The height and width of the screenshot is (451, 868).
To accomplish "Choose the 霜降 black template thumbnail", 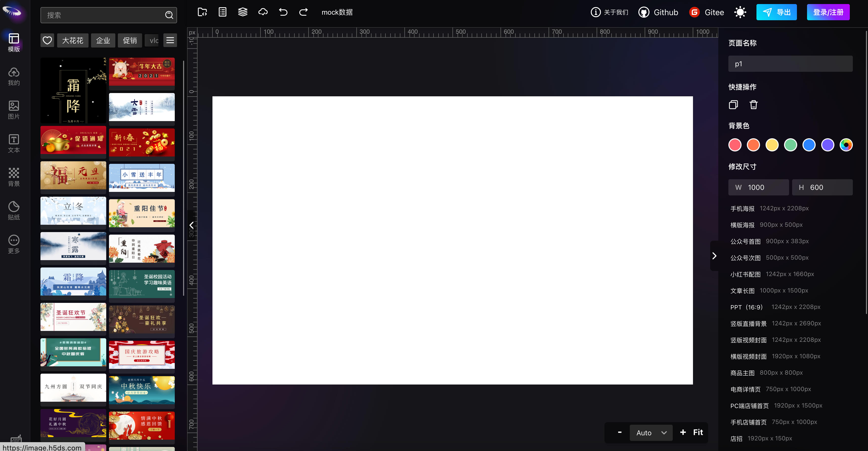I will pyautogui.click(x=73, y=91).
